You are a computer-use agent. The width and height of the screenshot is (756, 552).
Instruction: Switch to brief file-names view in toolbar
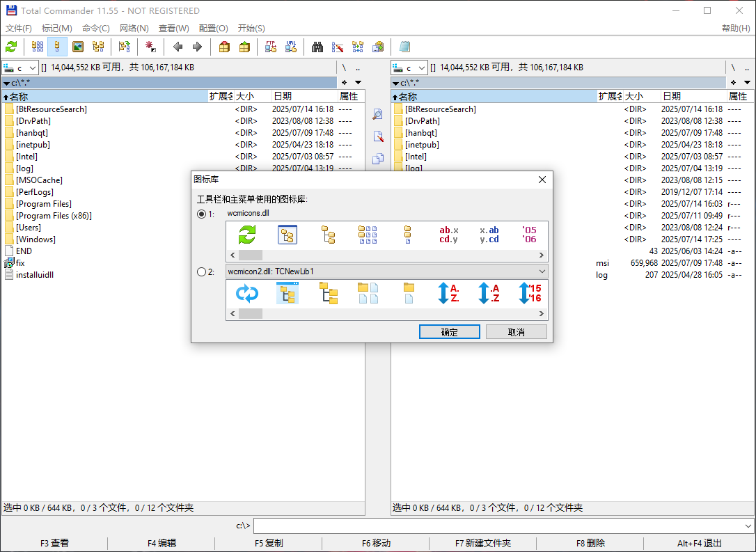(x=38, y=47)
